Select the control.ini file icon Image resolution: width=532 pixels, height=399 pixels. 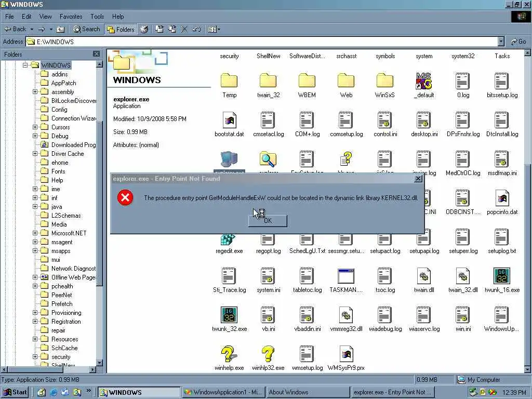[385, 121]
